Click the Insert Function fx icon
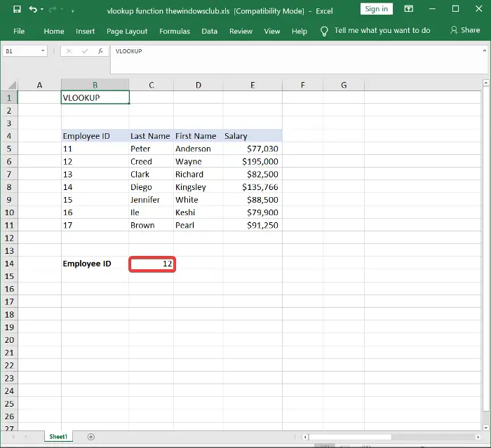This screenshot has height=448, width=491. coord(100,51)
